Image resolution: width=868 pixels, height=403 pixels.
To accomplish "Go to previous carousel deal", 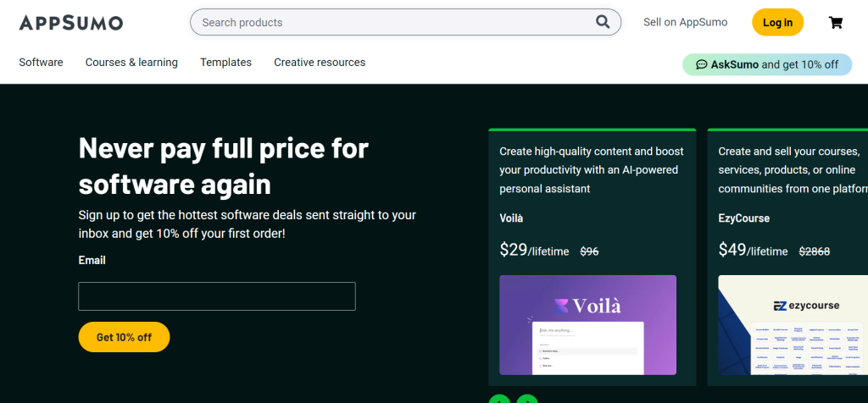I will coord(500,400).
